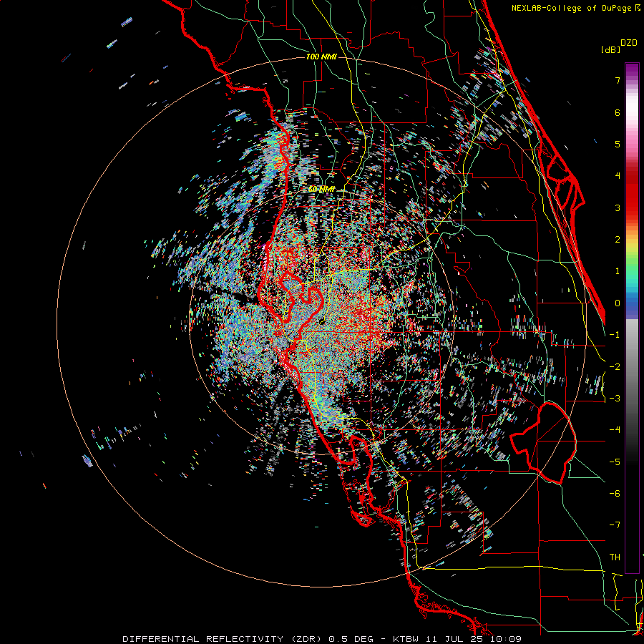Click the 3 value on color scale
The height and width of the screenshot is (644, 644).
pyautogui.click(x=618, y=208)
